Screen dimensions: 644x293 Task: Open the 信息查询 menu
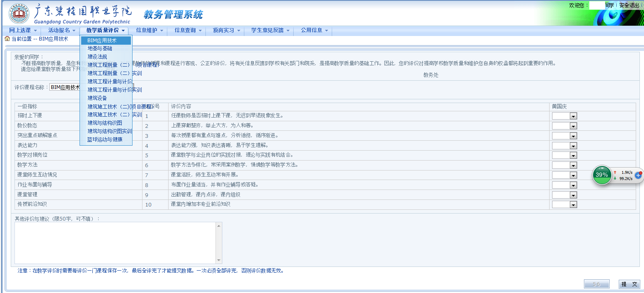188,30
